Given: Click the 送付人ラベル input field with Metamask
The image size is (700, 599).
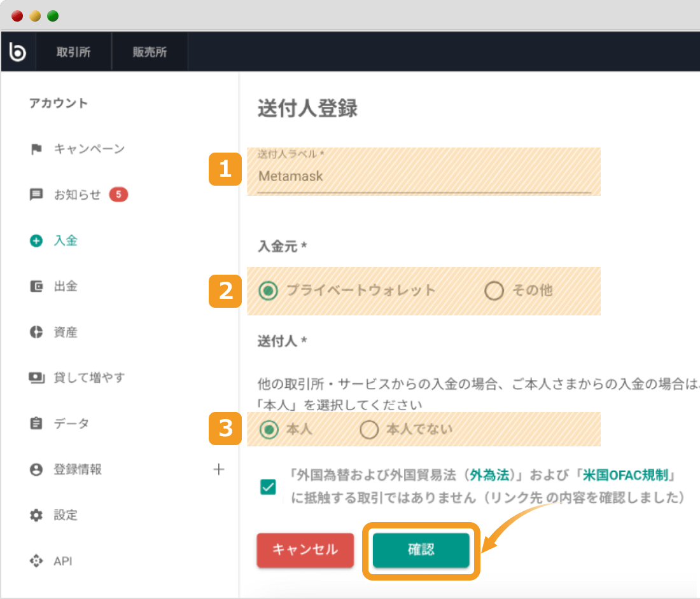Looking at the screenshot, I should tap(424, 176).
